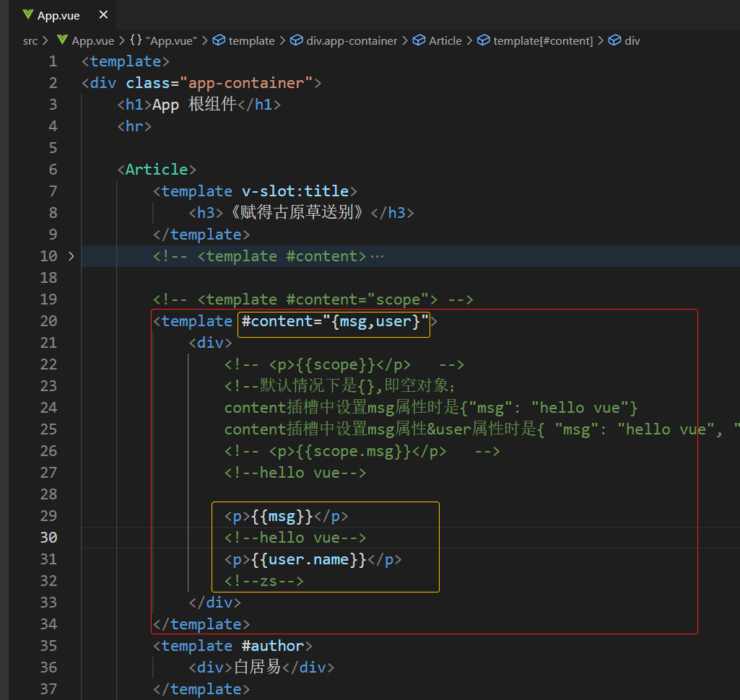This screenshot has width=740, height=700.
Task: Select the last div breadcrumb item
Action: [632, 41]
